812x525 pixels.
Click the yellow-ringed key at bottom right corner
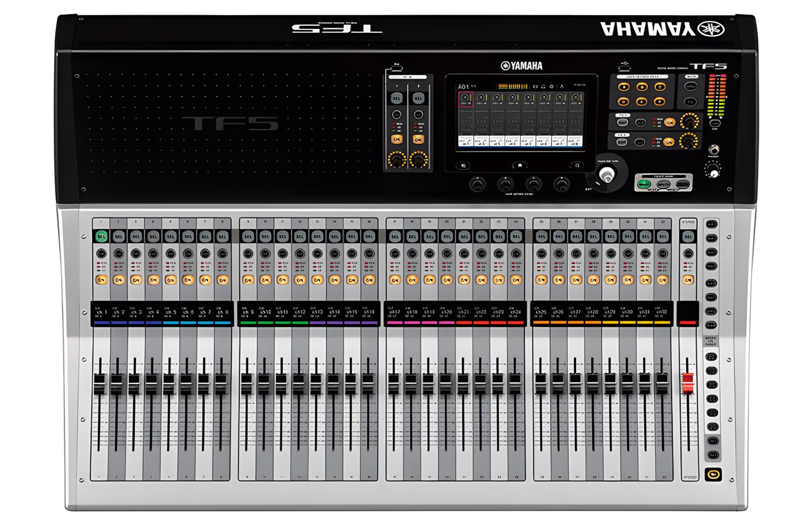(714, 474)
